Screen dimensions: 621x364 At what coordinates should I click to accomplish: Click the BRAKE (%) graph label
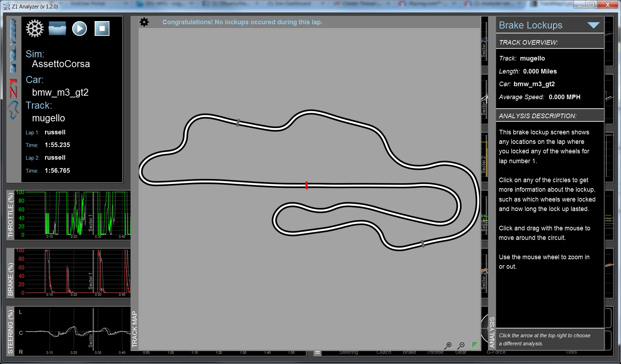(x=11, y=279)
